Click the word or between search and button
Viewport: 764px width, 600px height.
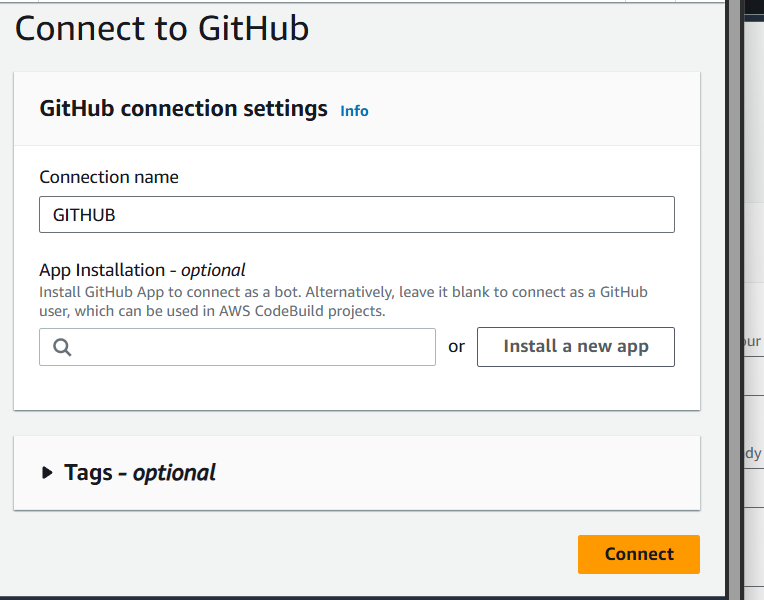(x=457, y=347)
